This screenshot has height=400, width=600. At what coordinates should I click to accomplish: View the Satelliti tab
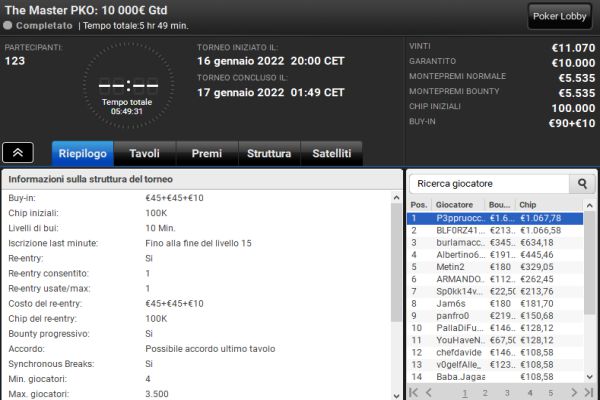331,153
